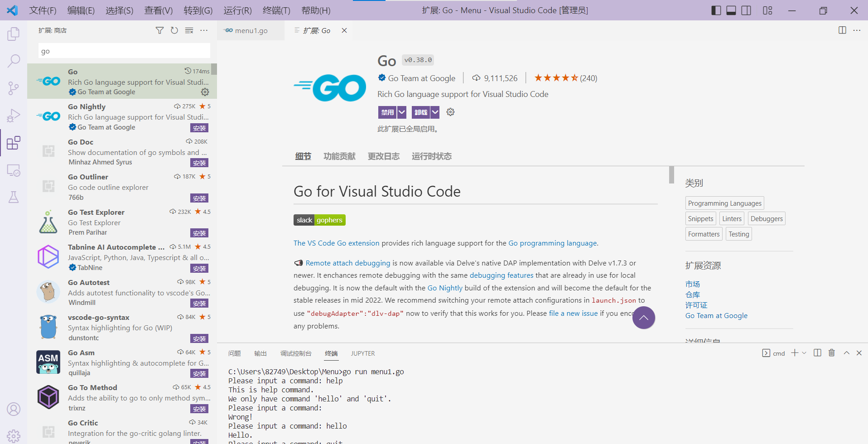Open the 文件(F) menu
Viewport: 868px width, 444px height.
[43, 10]
